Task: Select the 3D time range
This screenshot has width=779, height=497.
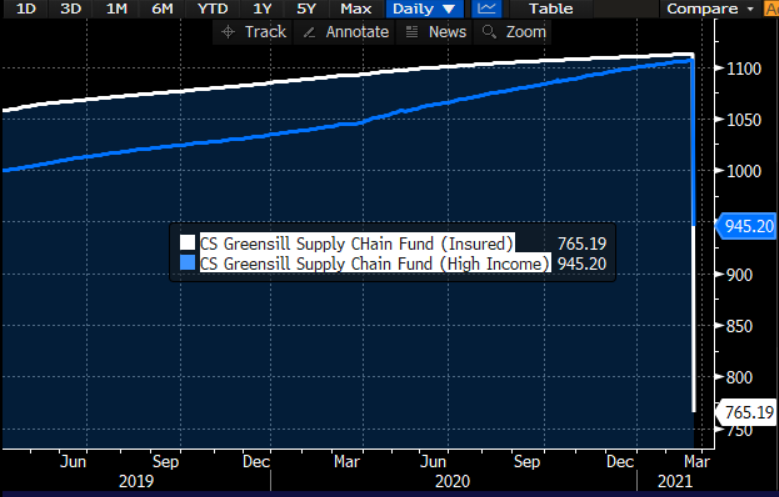Action: [71, 8]
